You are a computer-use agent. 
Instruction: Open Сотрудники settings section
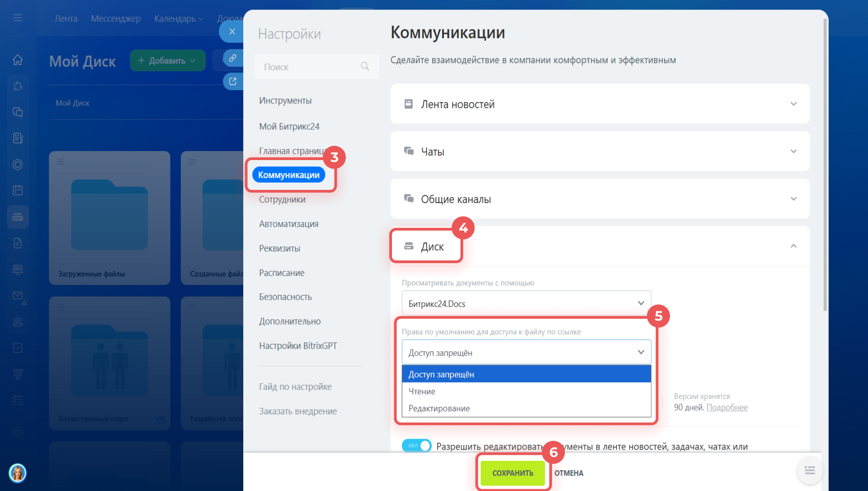pyautogui.click(x=282, y=199)
